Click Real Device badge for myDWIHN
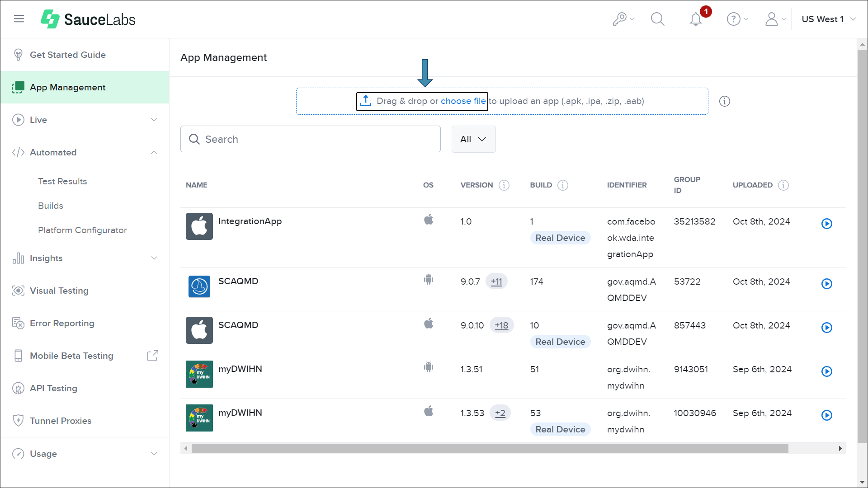 560,429
